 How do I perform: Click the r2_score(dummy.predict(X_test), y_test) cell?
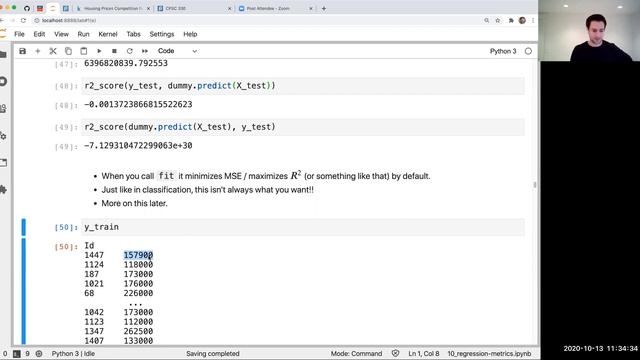303,127
